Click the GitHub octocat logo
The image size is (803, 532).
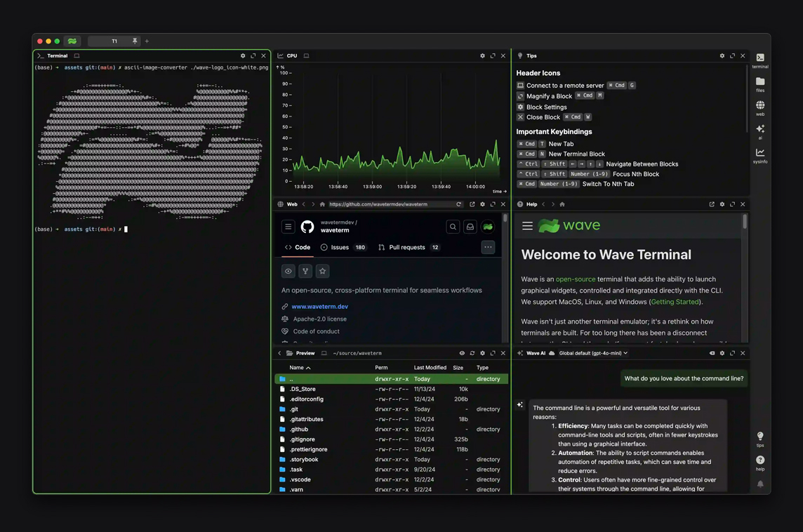coord(307,226)
